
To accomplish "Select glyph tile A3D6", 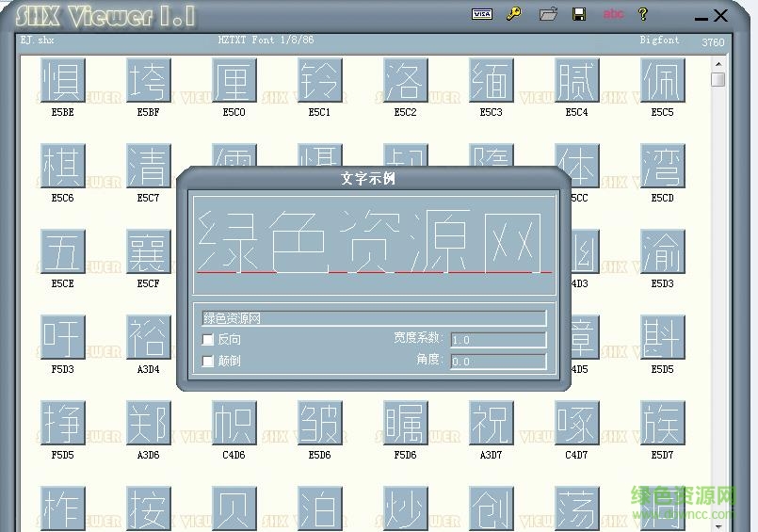I will click(x=149, y=423).
